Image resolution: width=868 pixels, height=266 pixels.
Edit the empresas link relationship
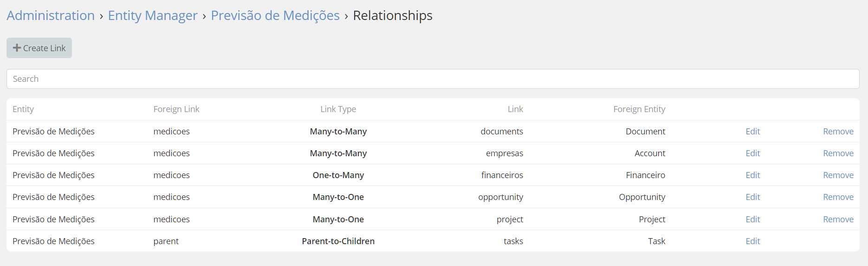click(752, 153)
